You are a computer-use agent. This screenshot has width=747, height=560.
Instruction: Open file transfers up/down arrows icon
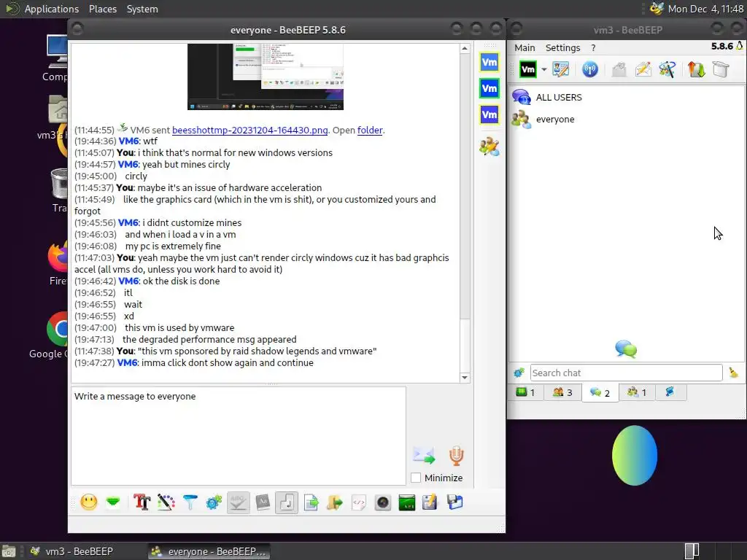pyautogui.click(x=696, y=69)
